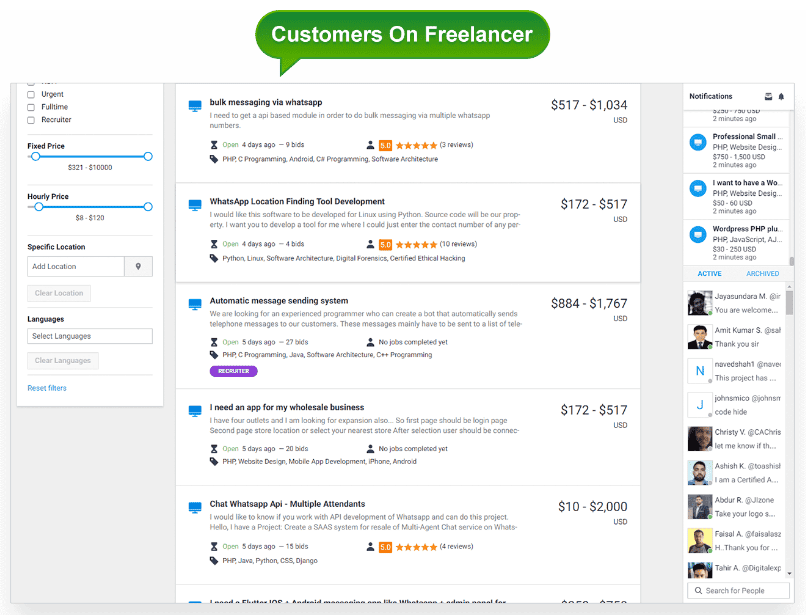Click monitor icon for bulk messaging project
806x615 pixels.
[195, 104]
